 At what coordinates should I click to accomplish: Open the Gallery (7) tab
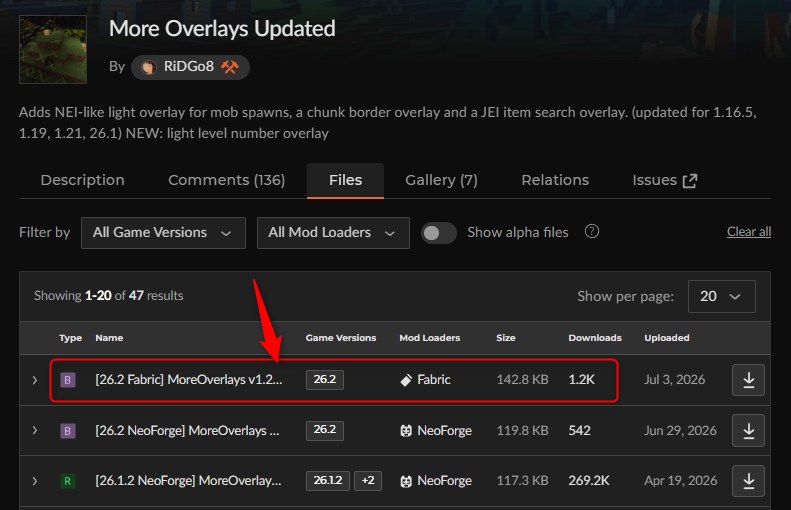[441, 180]
